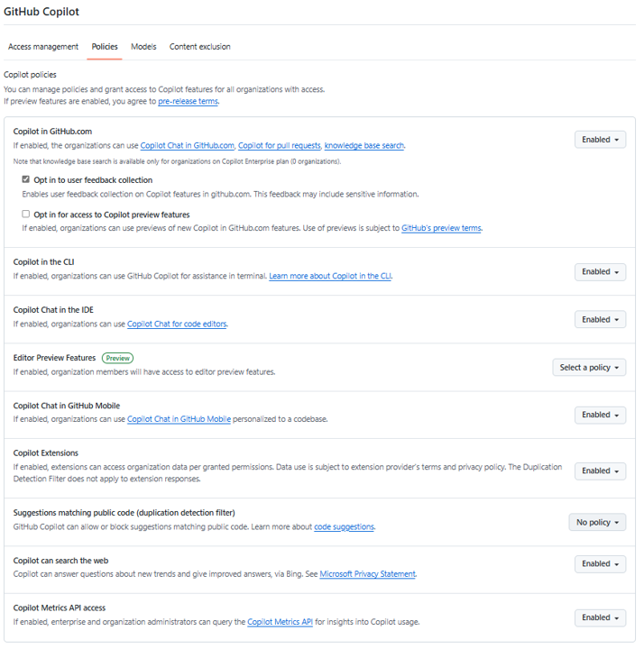Screen dimensions: 644x649
Task: Open the Copilot Extensions Enabled dropdown
Action: [x=600, y=471]
